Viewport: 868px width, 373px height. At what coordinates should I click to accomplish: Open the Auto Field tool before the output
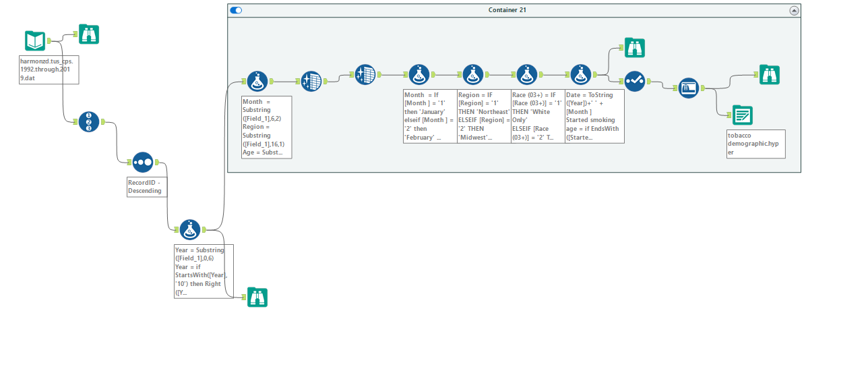tap(689, 88)
